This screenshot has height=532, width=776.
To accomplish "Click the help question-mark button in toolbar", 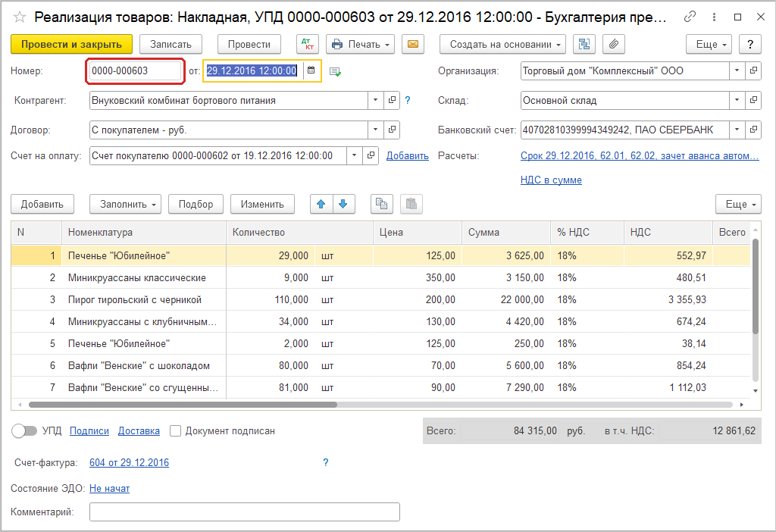I will pos(750,44).
